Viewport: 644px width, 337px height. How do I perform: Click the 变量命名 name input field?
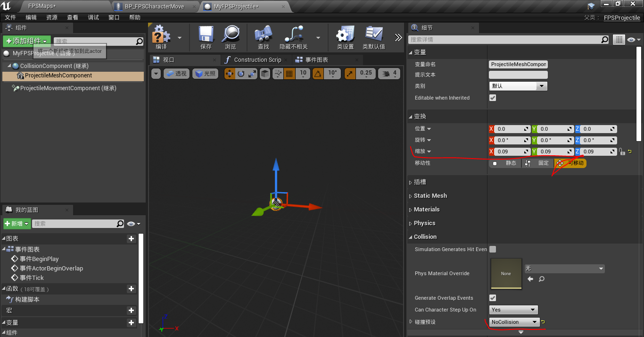tap(518, 64)
